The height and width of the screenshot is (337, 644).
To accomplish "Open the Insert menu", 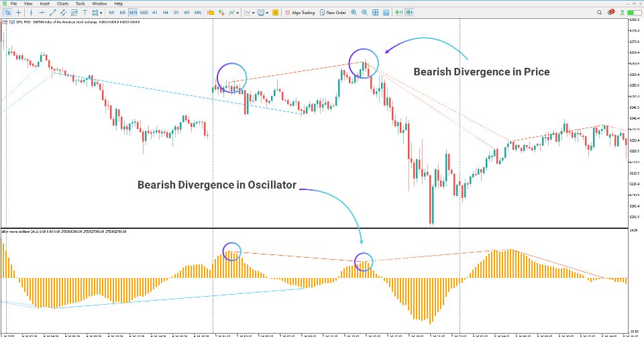I will pyautogui.click(x=45, y=4).
